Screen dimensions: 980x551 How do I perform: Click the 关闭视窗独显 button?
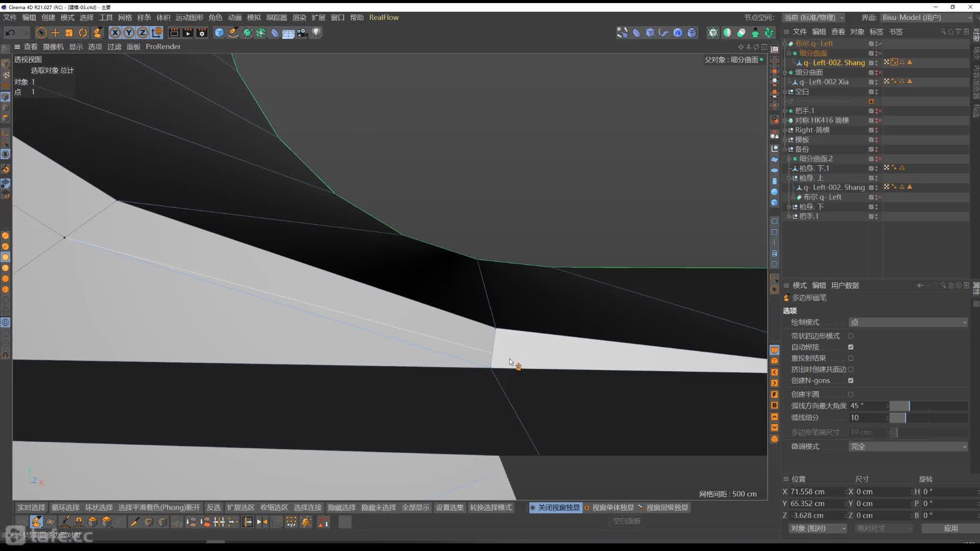click(x=555, y=508)
